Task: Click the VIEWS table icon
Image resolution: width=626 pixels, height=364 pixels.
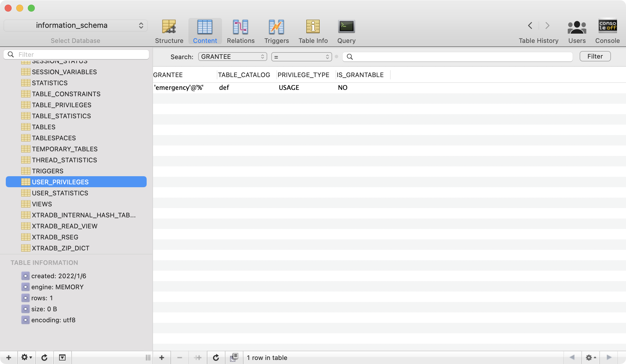Action: [x=26, y=204]
